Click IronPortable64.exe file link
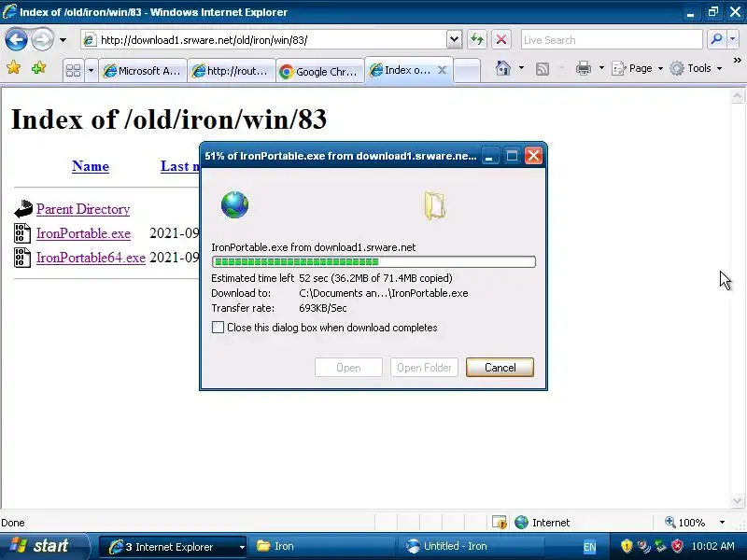The width and height of the screenshot is (747, 560). point(91,258)
